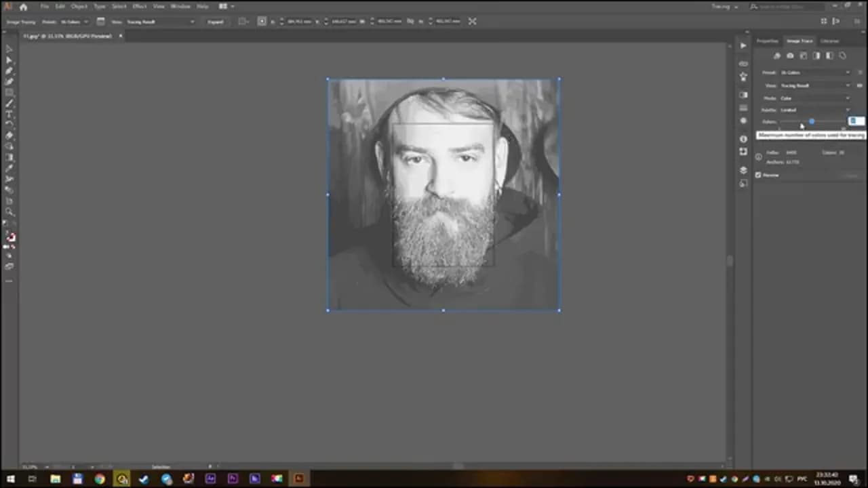The image size is (868, 488).
Task: Open the View dropdown in the control bar
Action: [x=159, y=22]
